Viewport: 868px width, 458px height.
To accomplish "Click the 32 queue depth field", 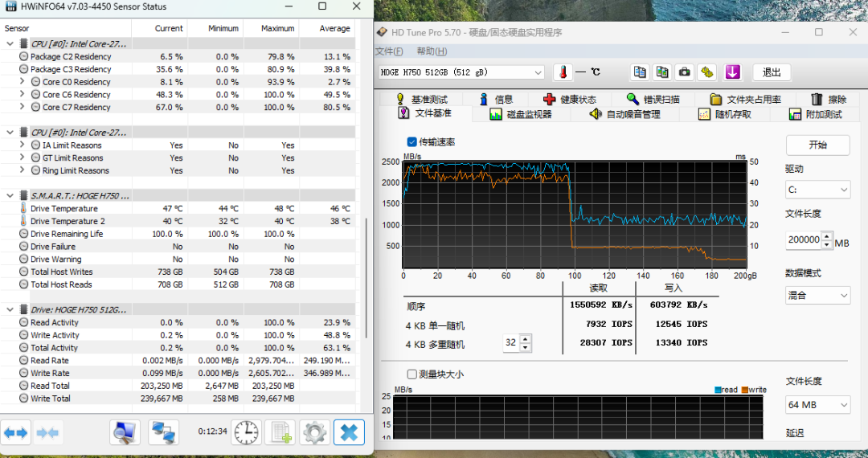I will point(511,342).
